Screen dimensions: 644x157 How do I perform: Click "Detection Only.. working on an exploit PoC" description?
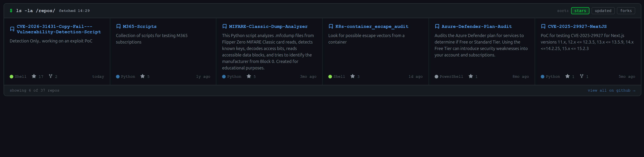pos(51,41)
